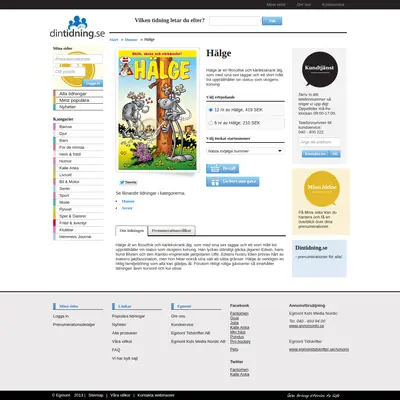This screenshot has height=400, width=400.
Task: Click Sitemap in the bottom bar
Action: click(x=96, y=395)
